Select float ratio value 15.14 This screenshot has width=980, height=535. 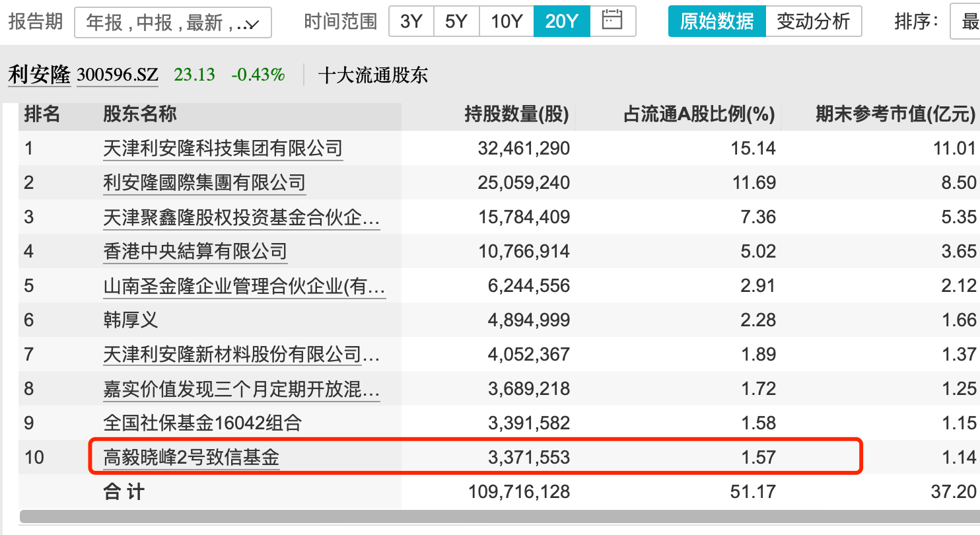click(754, 148)
